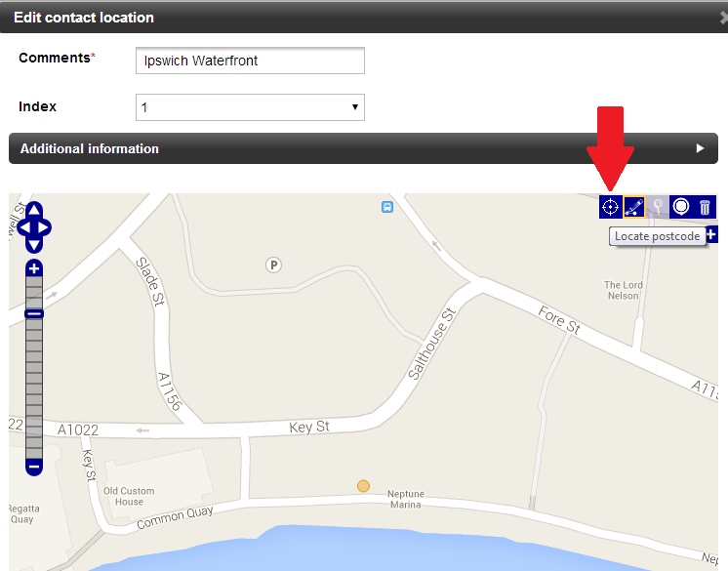Select the circle drawing tool
Image resolution: width=728 pixels, height=571 pixels.
(681, 206)
